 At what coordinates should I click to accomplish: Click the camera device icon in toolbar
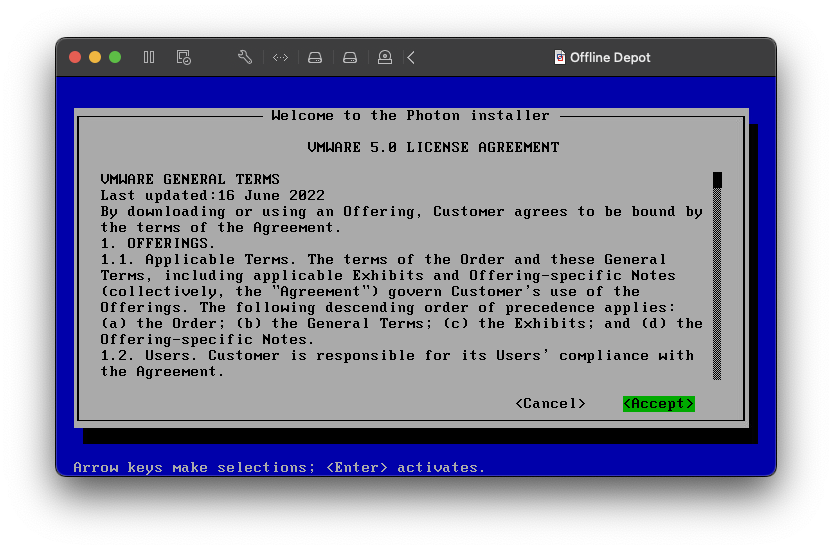pyautogui.click(x=385, y=57)
